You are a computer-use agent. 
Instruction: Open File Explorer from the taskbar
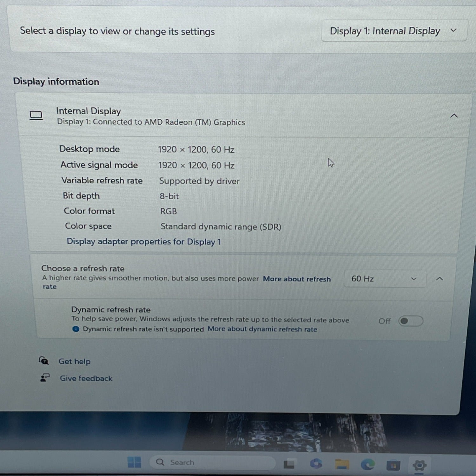pos(342,464)
